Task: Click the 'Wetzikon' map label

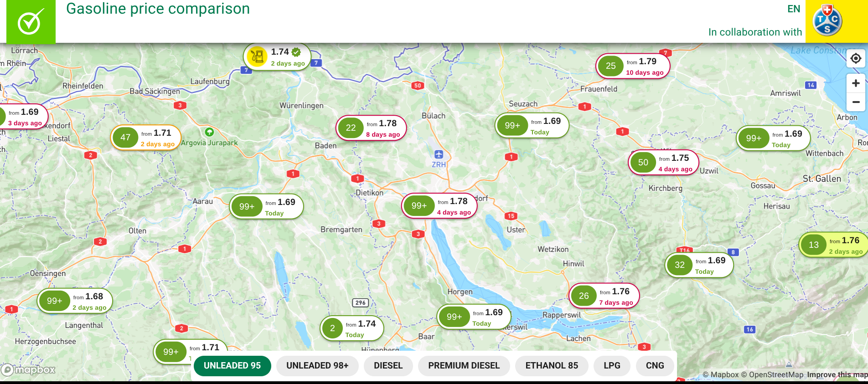Action: pos(553,250)
